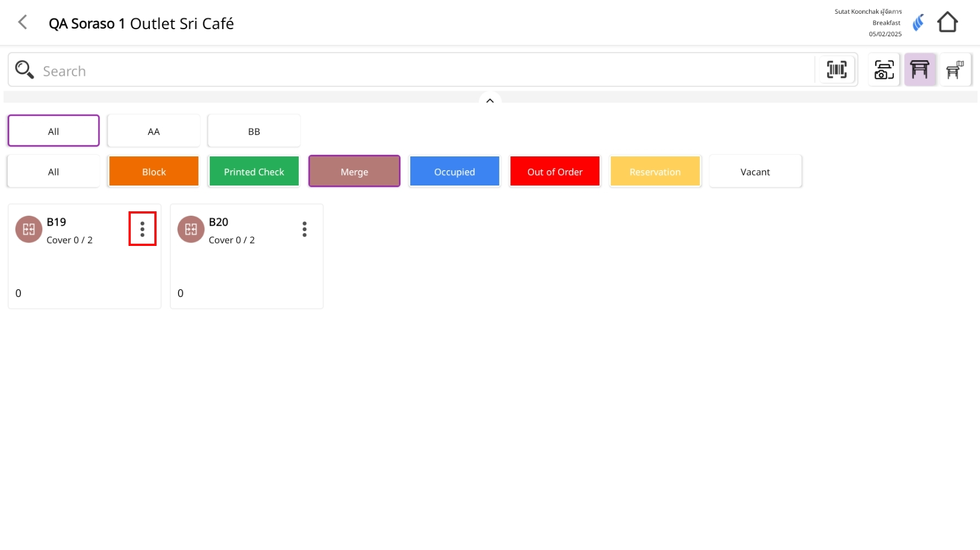
Task: Switch to the table reservation view icon
Action: 955,70
